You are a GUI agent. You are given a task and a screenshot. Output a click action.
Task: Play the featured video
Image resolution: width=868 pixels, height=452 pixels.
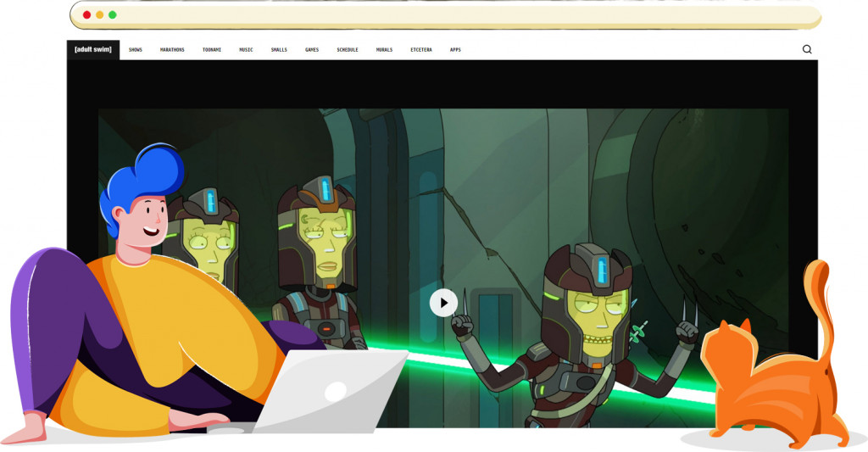[443, 303]
